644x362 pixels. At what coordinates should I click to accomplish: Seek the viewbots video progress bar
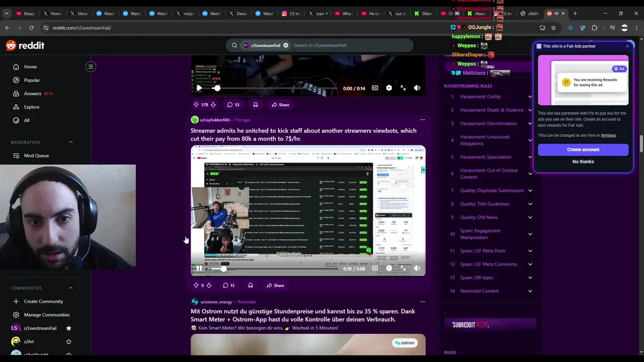coord(274,268)
